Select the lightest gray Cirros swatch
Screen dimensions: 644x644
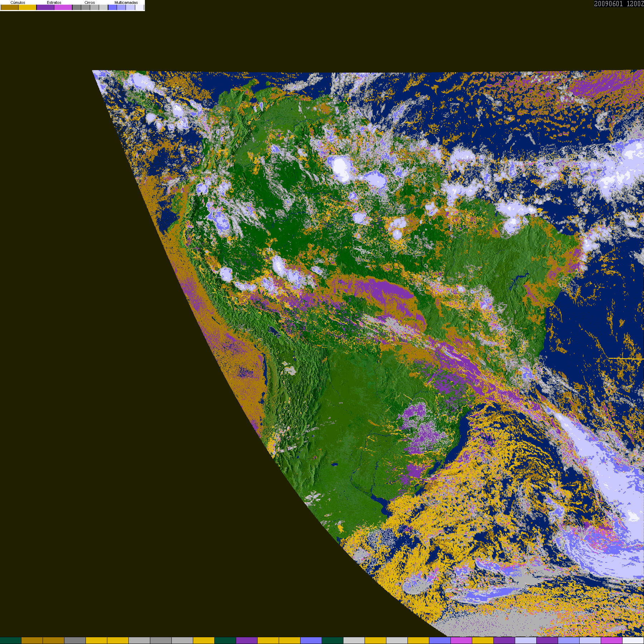point(103,8)
